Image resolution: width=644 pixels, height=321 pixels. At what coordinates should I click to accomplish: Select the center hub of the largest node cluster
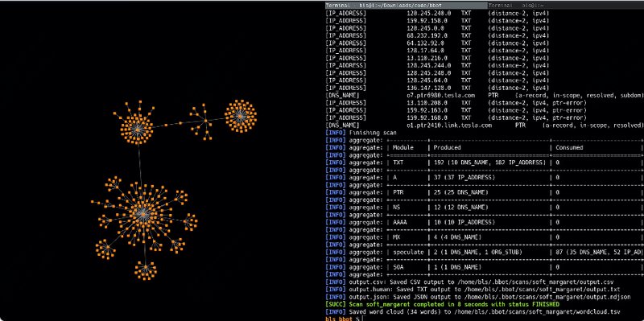point(142,213)
